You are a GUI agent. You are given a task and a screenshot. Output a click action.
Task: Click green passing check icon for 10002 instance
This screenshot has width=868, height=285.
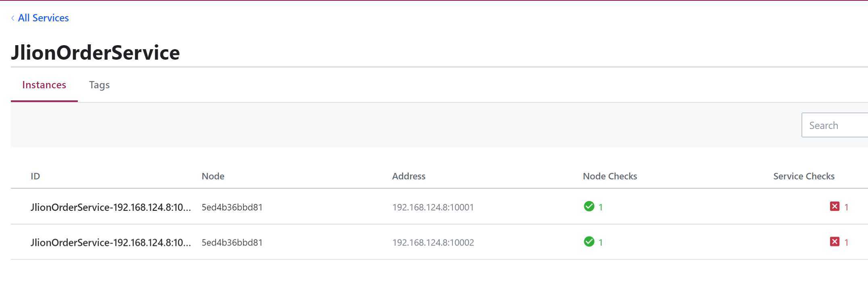(589, 241)
